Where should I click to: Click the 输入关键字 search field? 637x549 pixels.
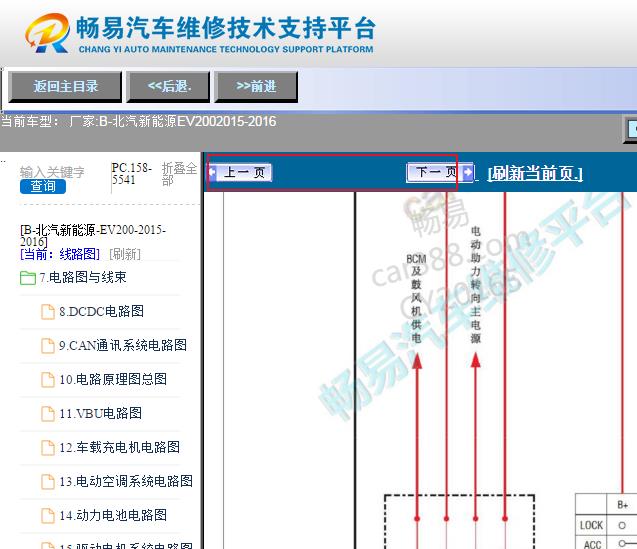pos(52,172)
